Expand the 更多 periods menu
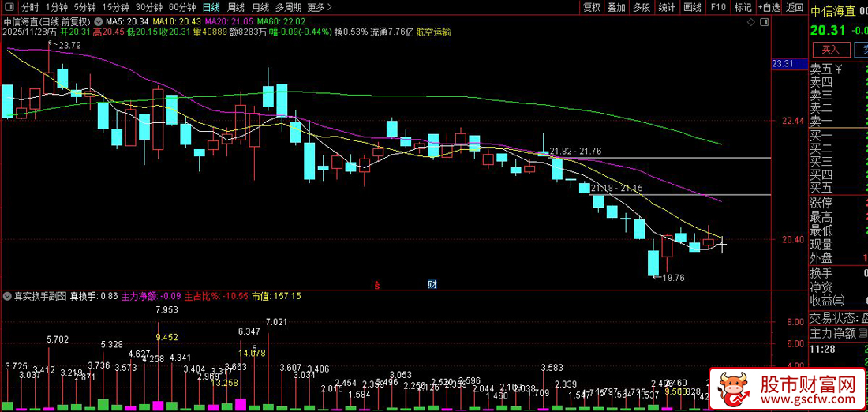Image resolution: width=868 pixels, height=412 pixels. coord(320,7)
